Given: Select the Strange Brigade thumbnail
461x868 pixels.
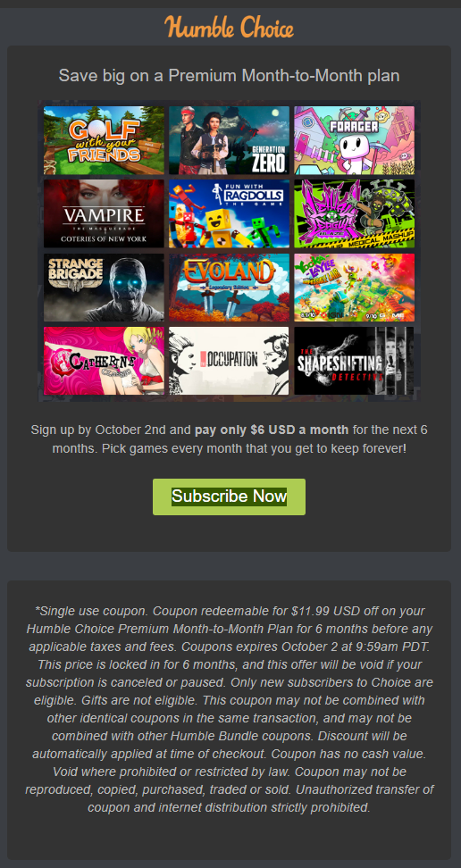Looking at the screenshot, I should pos(104,288).
